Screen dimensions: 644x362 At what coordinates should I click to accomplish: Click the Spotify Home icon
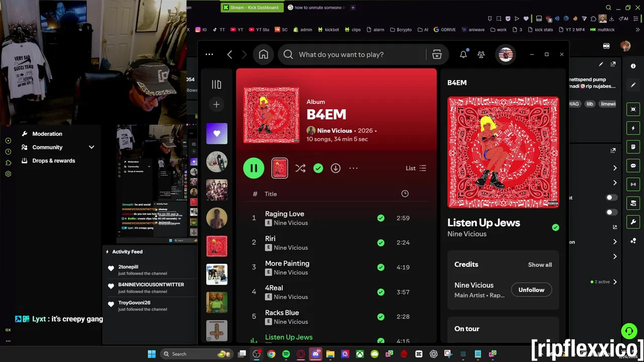[x=264, y=54]
